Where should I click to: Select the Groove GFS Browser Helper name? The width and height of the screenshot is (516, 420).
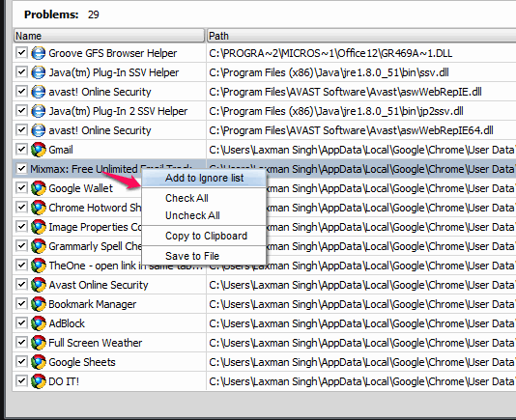click(112, 53)
